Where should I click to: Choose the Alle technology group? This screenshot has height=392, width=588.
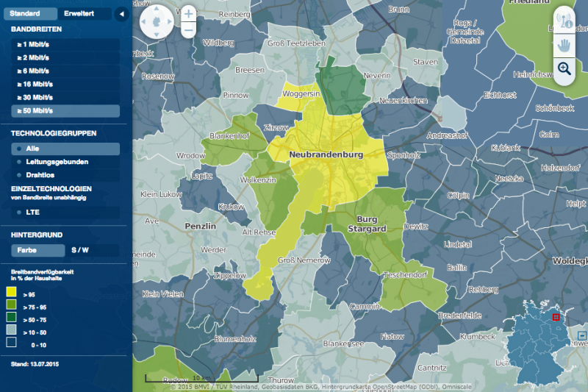[x=33, y=149]
